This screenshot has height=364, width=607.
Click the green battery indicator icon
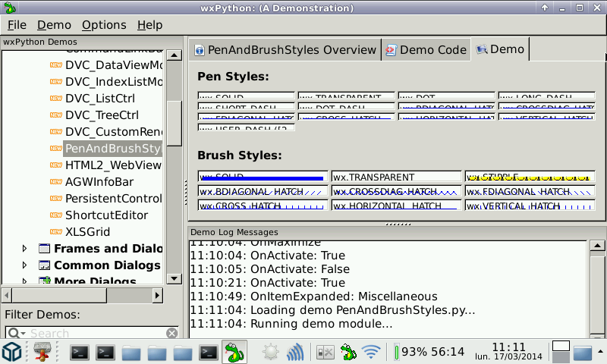(x=396, y=353)
